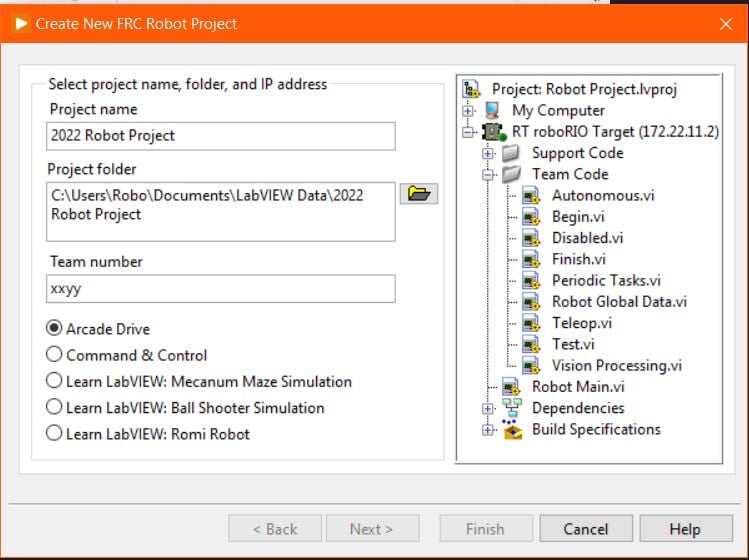Select the Finish.vi label in tree

click(578, 259)
